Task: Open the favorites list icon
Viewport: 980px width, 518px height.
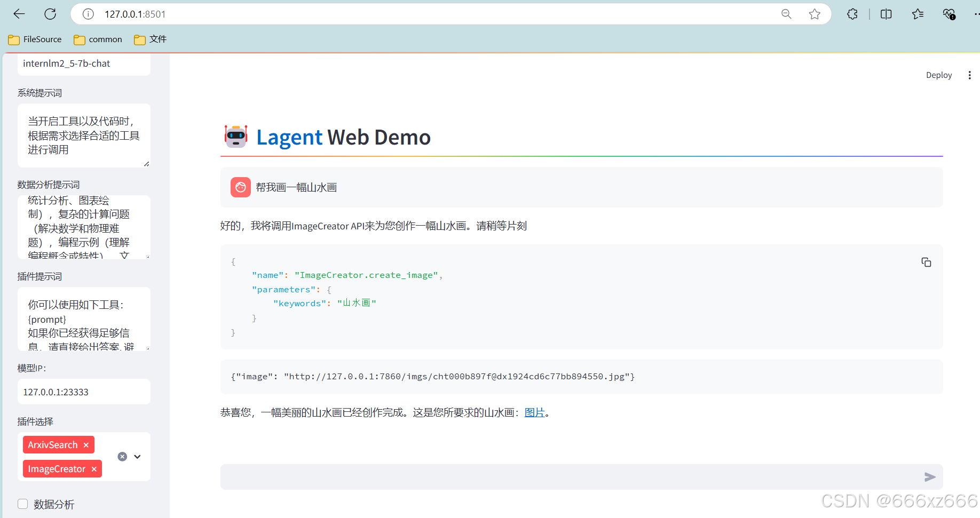Action: coord(918,14)
